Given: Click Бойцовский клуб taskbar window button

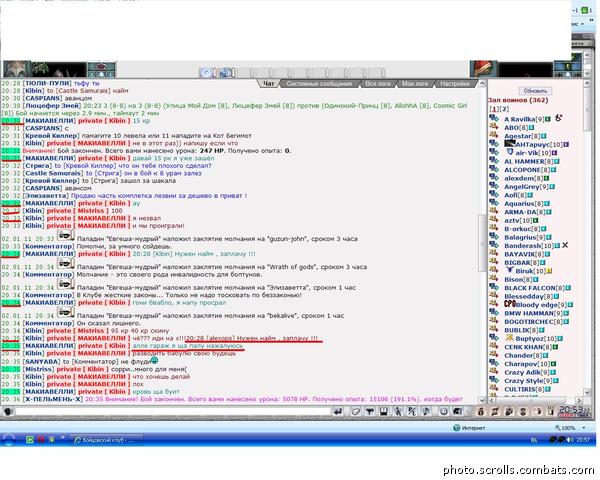Looking at the screenshot, I should coord(107,440).
